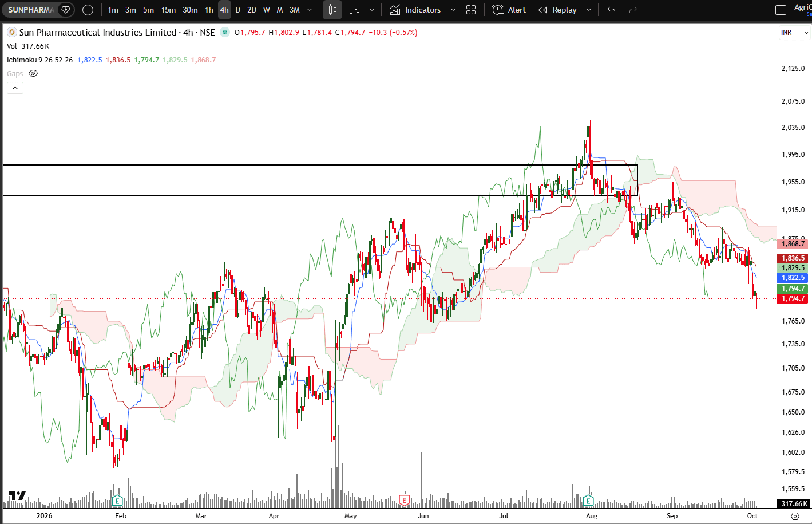Expand the chart type dropdown arrow
This screenshot has width=812, height=524.
coord(372,10)
